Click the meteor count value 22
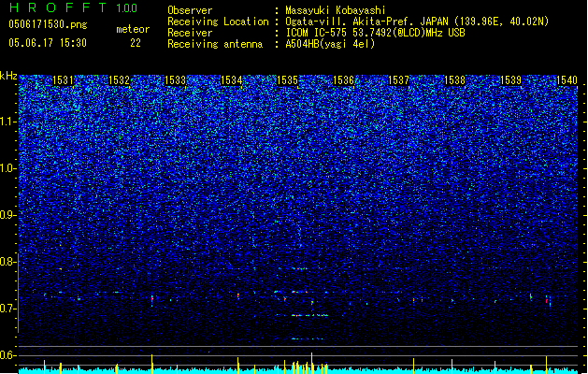The image size is (588, 374). pyautogui.click(x=136, y=43)
